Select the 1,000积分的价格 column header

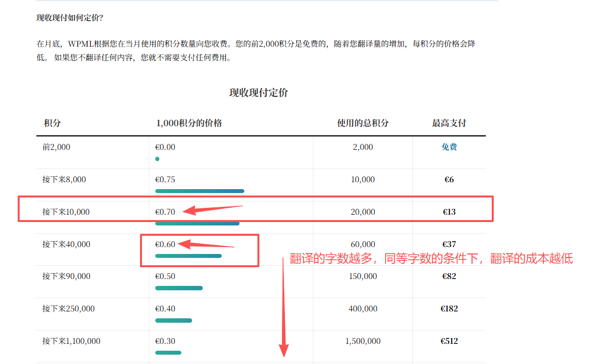[x=189, y=123]
